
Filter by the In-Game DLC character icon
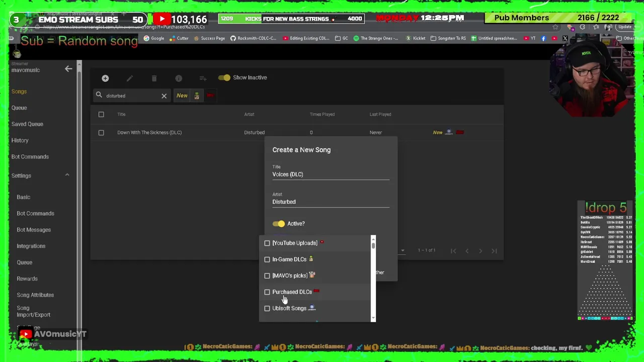[197, 96]
